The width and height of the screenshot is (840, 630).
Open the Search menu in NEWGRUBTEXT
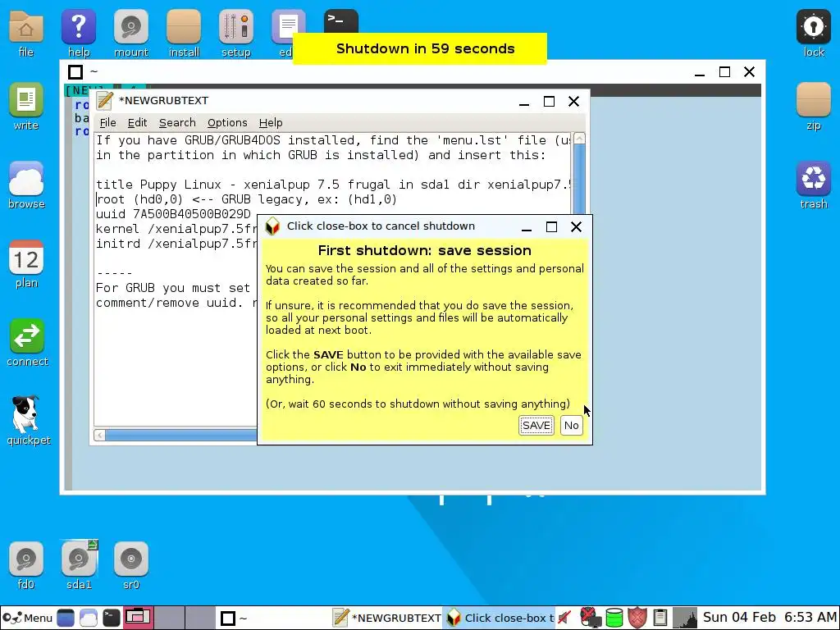[177, 123]
